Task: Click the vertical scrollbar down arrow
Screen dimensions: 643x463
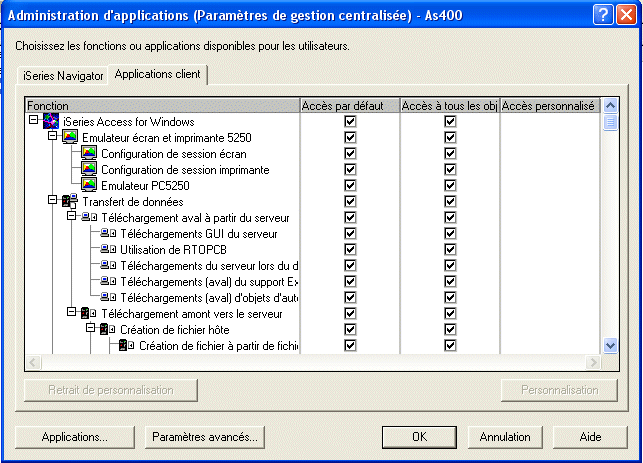Action: (x=610, y=346)
